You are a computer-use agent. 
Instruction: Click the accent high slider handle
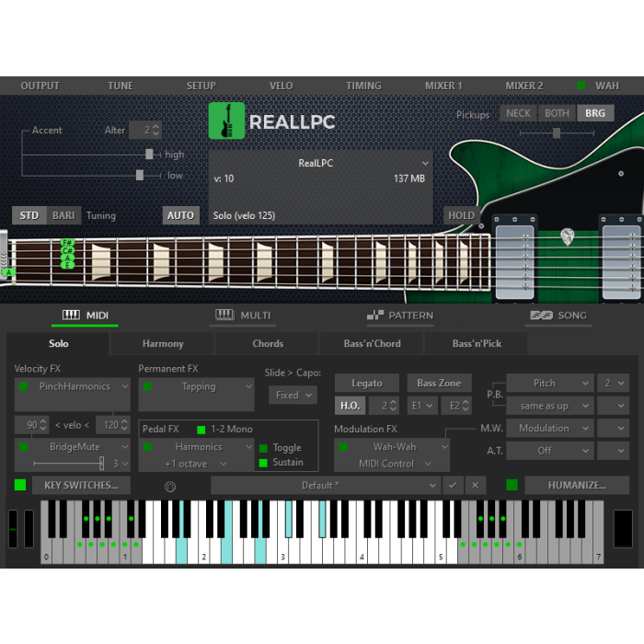point(149,154)
